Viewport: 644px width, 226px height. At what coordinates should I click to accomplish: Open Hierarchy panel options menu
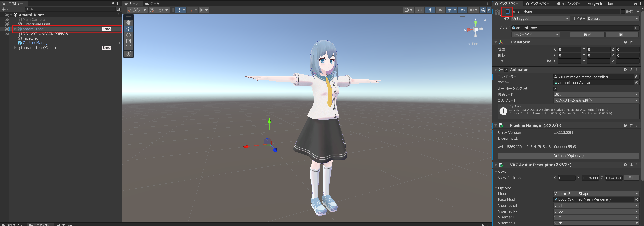(x=118, y=4)
